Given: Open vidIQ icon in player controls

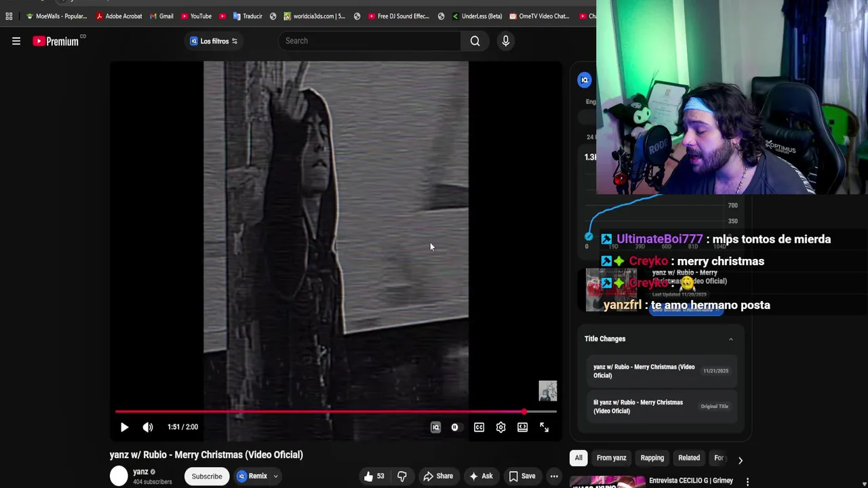Looking at the screenshot, I should [x=435, y=427].
